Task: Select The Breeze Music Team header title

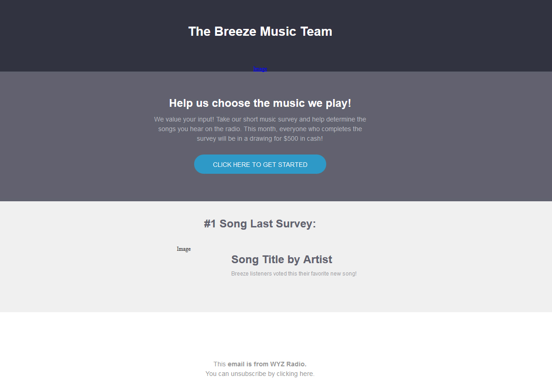Action: click(x=260, y=31)
